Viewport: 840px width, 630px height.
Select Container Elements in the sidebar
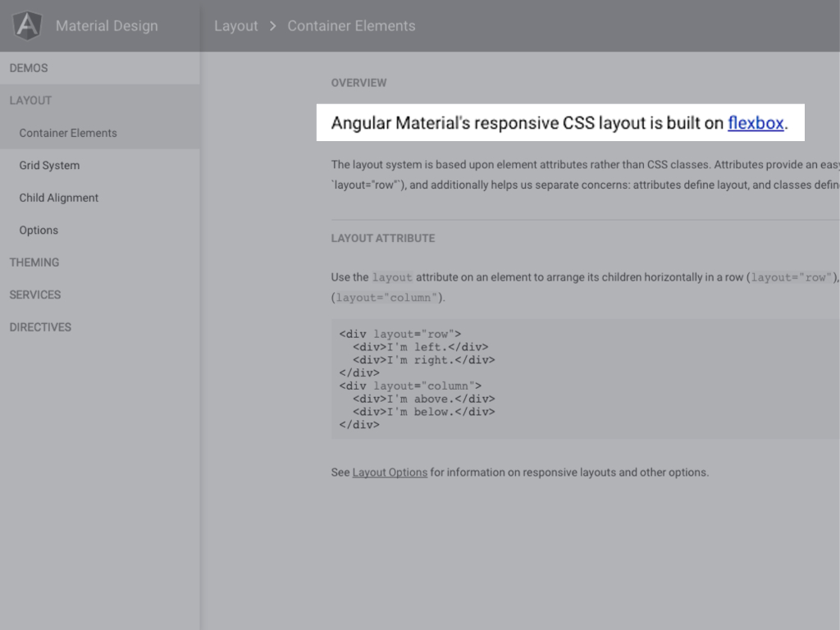(68, 133)
